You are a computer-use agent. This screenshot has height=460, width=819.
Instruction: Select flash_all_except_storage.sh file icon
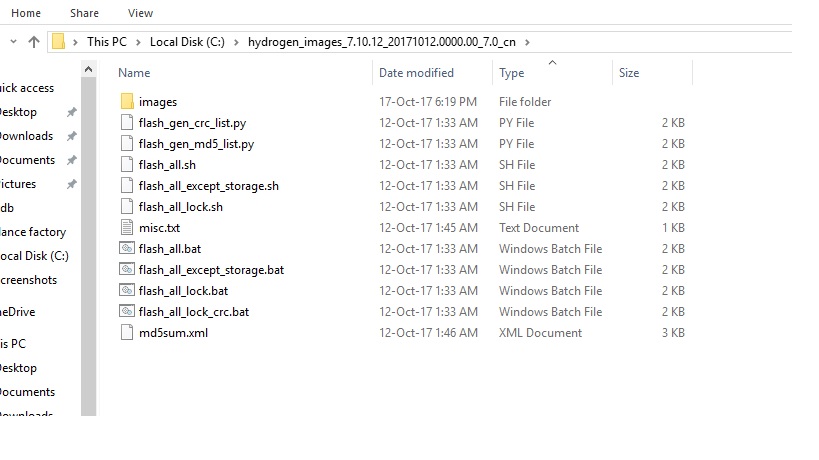[127, 185]
